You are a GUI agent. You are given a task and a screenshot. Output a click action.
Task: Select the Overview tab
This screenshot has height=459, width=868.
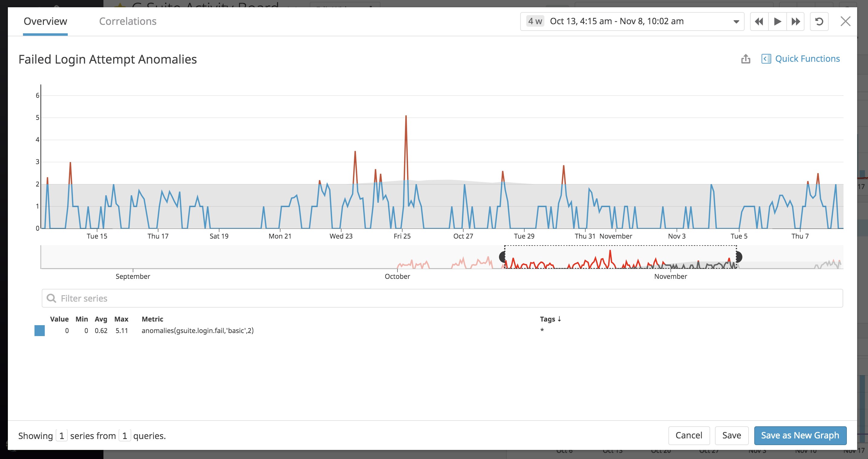point(45,21)
